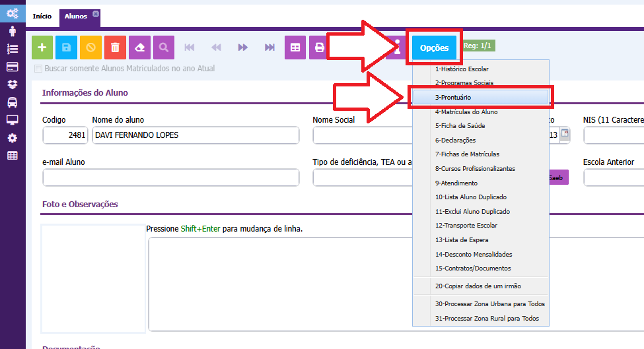The height and width of the screenshot is (349, 644).
Task: Open the bus transport icon in the sidebar
Action: tap(12, 102)
